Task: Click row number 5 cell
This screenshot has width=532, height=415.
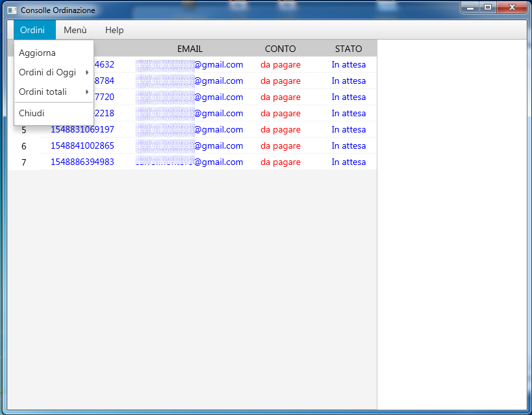Action: (24, 130)
